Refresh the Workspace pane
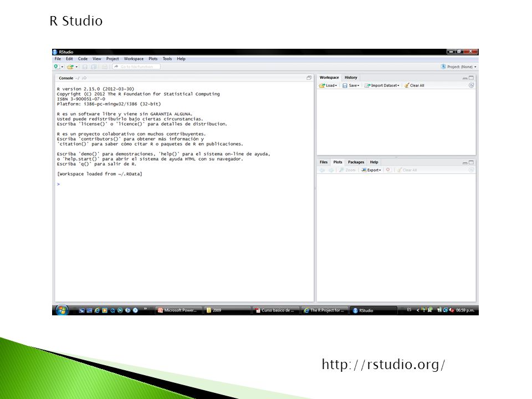The height and width of the screenshot is (399, 532). 471,85
